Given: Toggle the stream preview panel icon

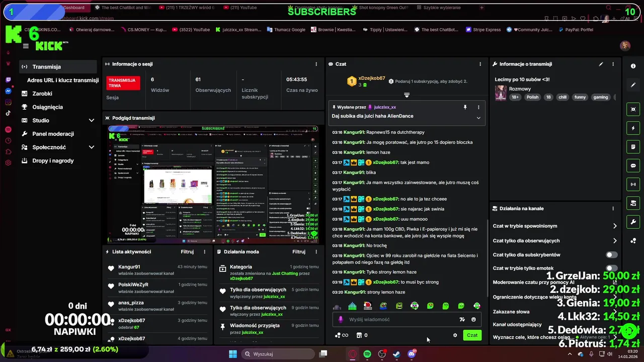Looking at the screenshot, I should click(633, 109).
